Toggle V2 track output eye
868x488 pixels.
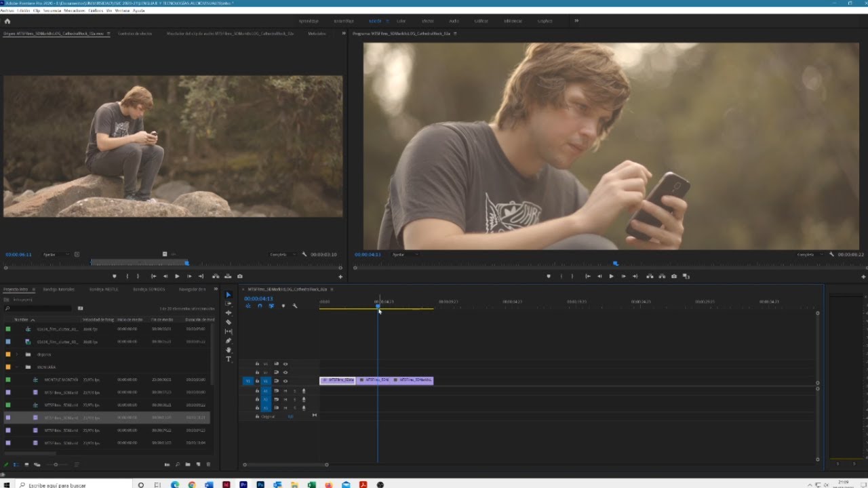(x=285, y=372)
